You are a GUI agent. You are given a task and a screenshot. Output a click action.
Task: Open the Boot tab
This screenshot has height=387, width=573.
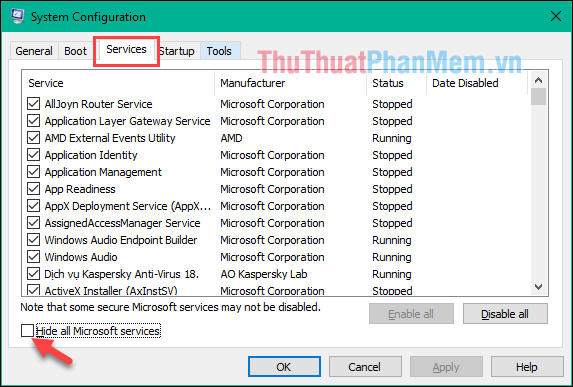[x=76, y=51]
